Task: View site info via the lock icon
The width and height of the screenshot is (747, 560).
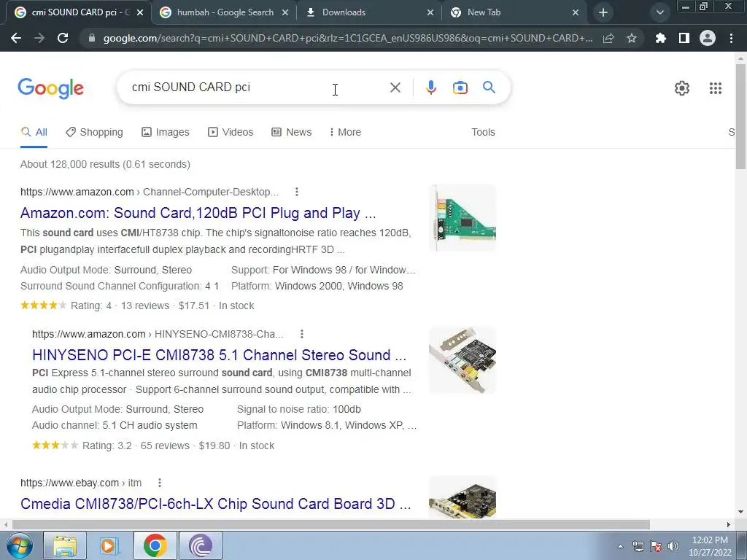Action: pos(92,38)
